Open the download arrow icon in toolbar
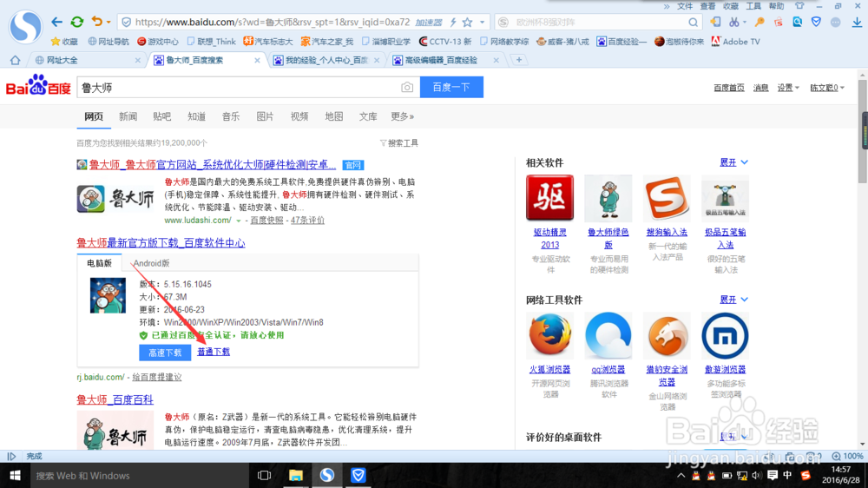868x488 pixels. pos(857,23)
